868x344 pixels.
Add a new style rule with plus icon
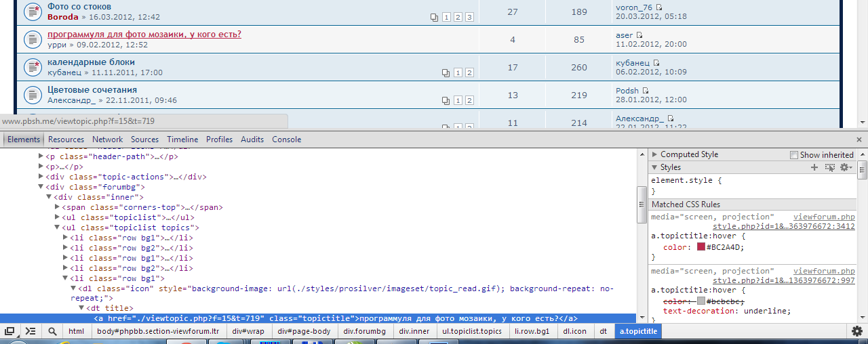click(814, 167)
